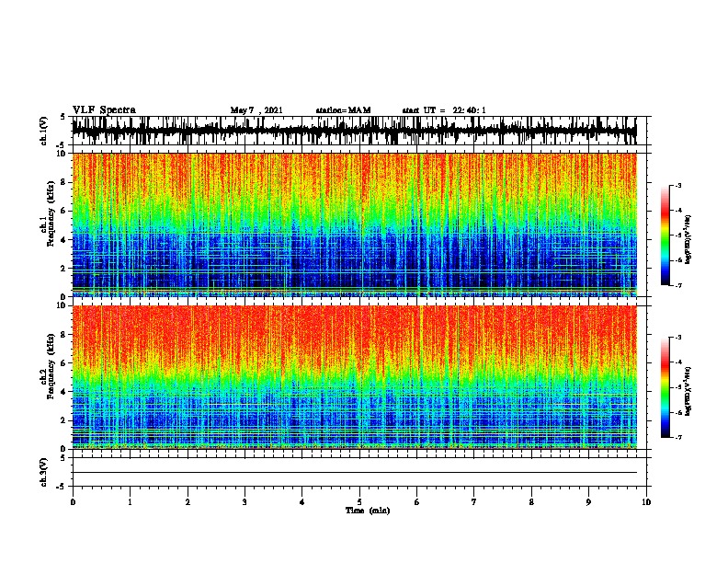Image resolution: width=728 pixels, height=563 pixels.
Task: Select the "start UT = 22:40:1" label
Action: (444, 110)
